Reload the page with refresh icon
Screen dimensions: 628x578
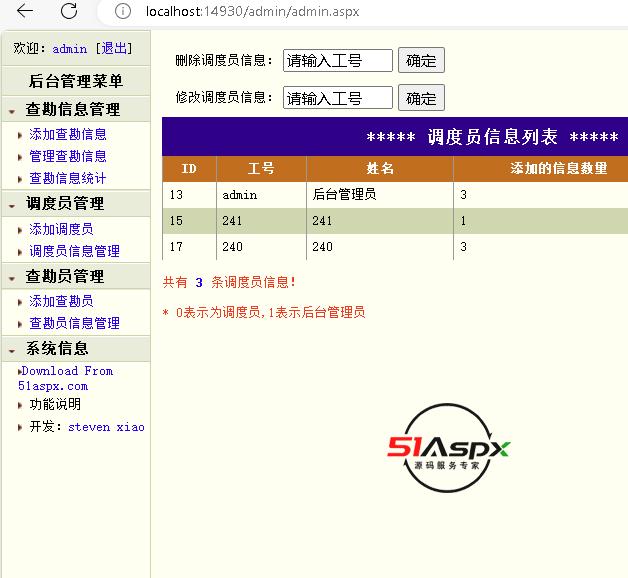point(69,11)
